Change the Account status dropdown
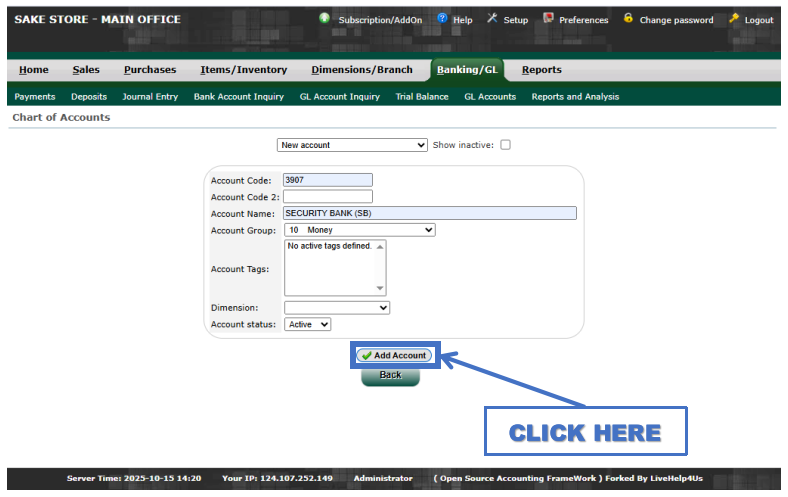Image resolution: width=788 pixels, height=497 pixels. pos(307,324)
